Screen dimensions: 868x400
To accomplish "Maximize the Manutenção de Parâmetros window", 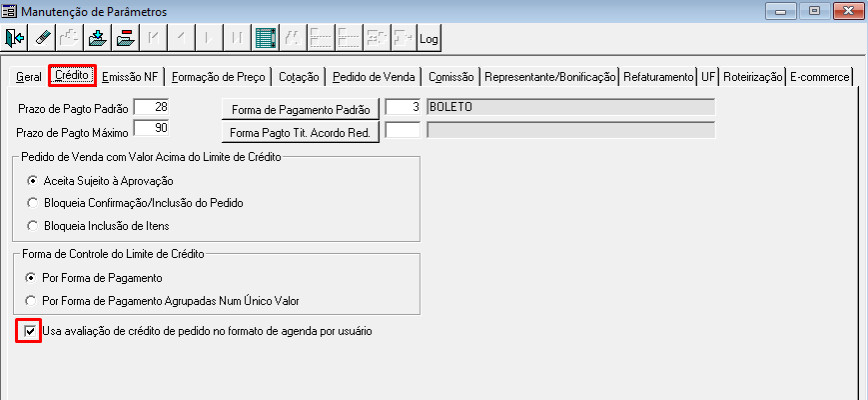I will tap(814, 11).
